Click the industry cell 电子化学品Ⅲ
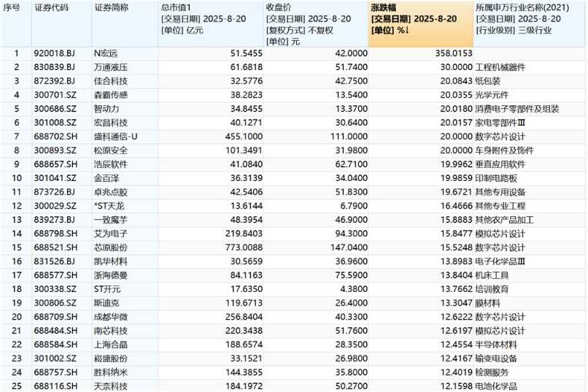Image resolution: width=588 pixels, height=392 pixels. click(500, 261)
